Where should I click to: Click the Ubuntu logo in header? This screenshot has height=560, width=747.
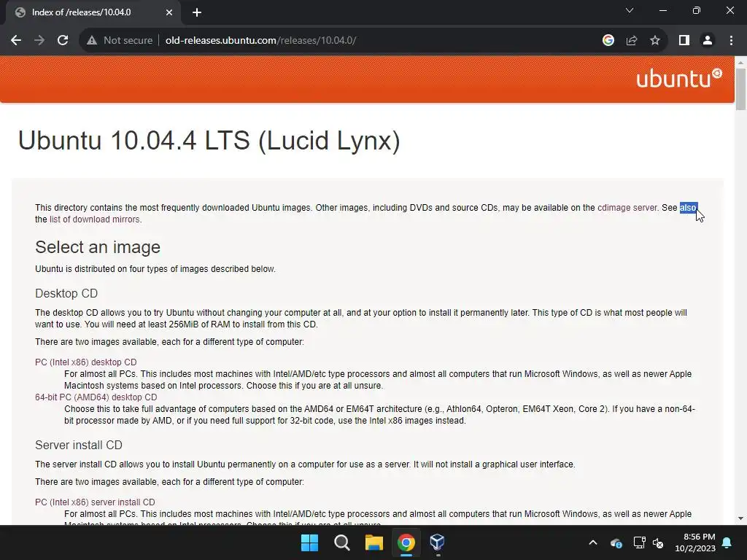pyautogui.click(x=679, y=79)
